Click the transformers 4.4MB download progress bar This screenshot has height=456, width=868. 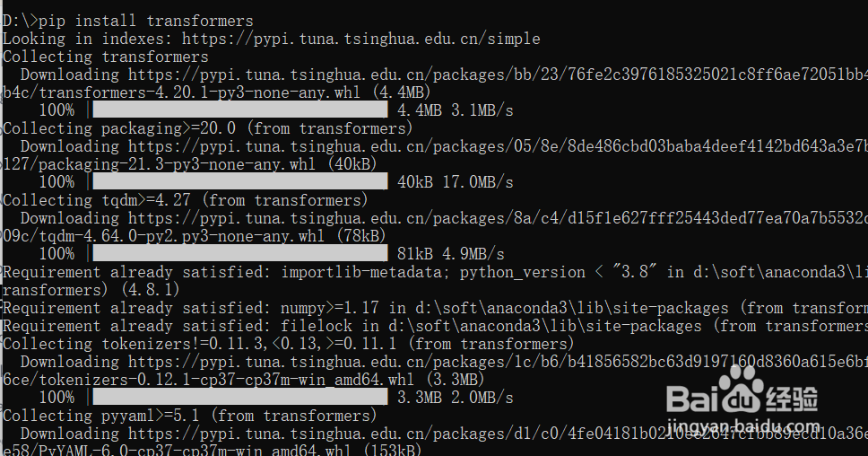pos(239,110)
